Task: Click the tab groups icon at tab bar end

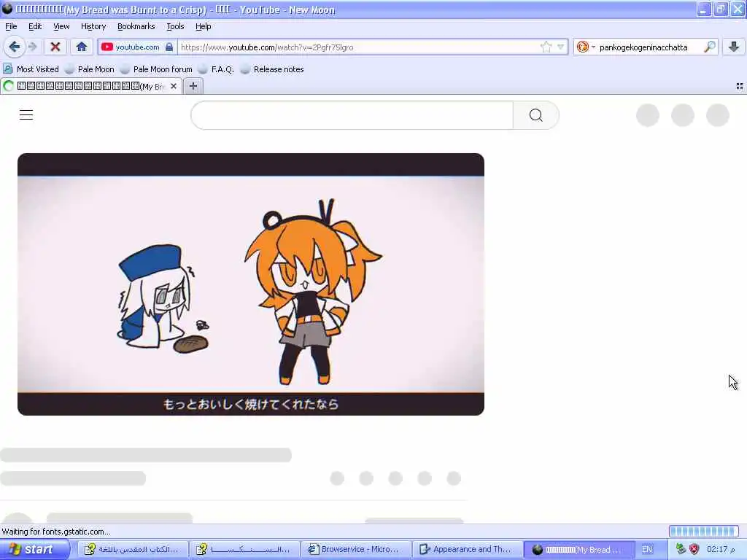Action: tap(740, 86)
